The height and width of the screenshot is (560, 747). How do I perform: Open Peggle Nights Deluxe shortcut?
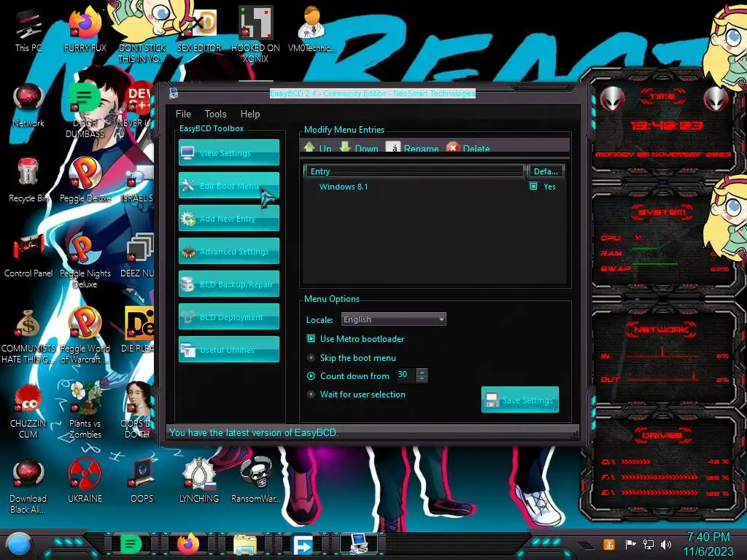(85, 261)
